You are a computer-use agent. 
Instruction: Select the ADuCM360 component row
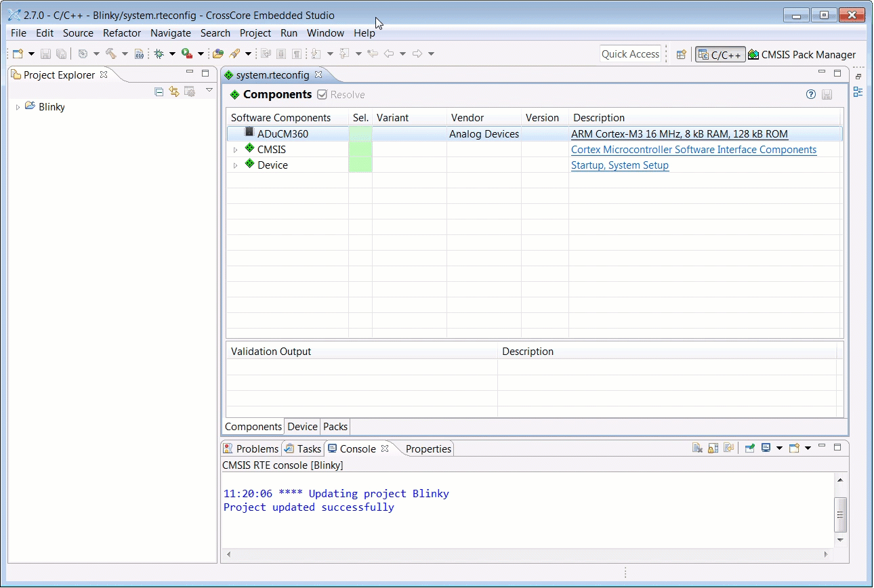pyautogui.click(x=535, y=134)
